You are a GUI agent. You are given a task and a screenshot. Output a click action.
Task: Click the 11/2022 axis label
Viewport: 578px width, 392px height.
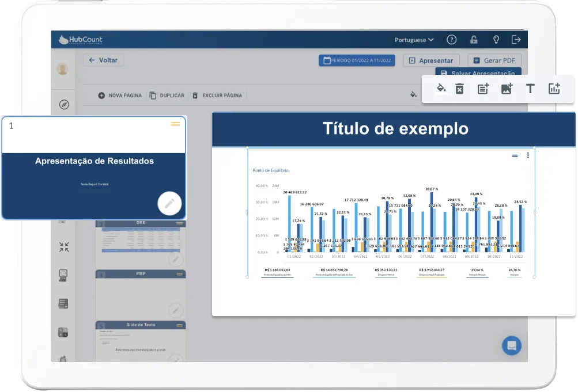pos(516,257)
